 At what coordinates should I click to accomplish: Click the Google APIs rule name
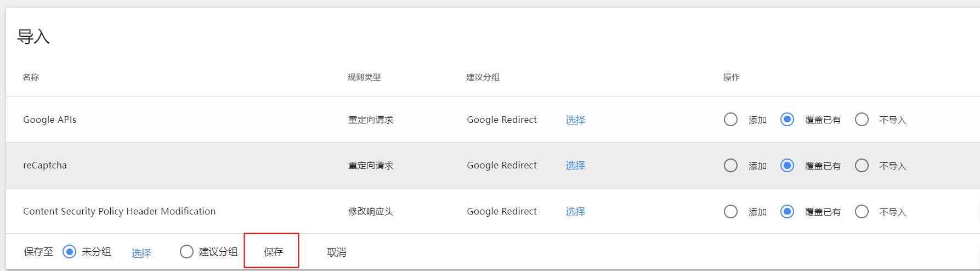click(50, 120)
